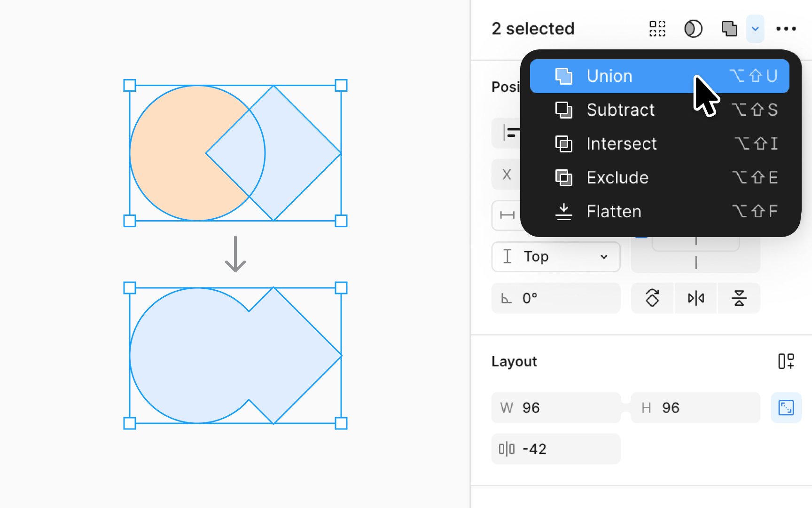
Task: Click the rotation angle field
Action: tap(556, 298)
